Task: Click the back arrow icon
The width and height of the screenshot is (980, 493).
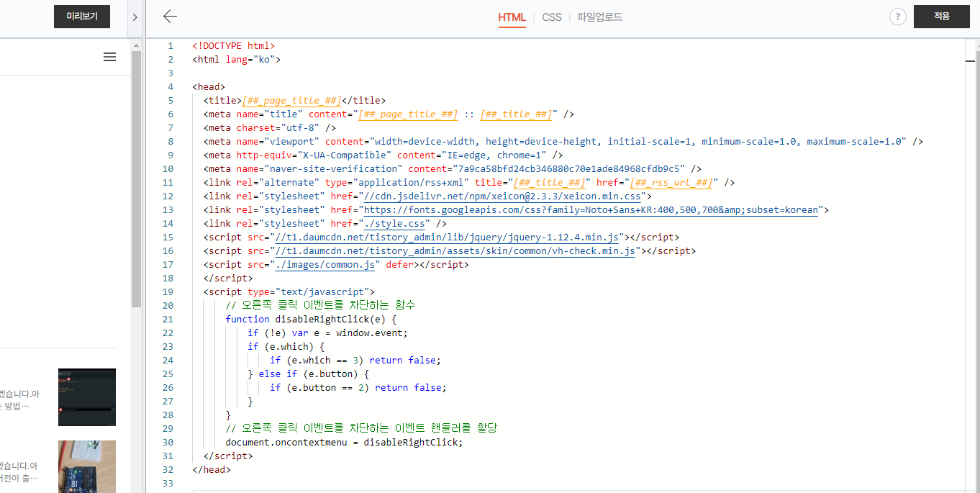Action: click(170, 17)
